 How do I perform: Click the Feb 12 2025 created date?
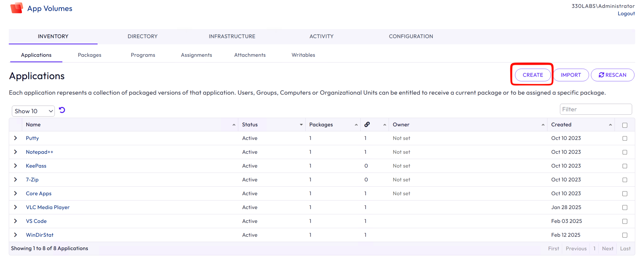[566, 235]
